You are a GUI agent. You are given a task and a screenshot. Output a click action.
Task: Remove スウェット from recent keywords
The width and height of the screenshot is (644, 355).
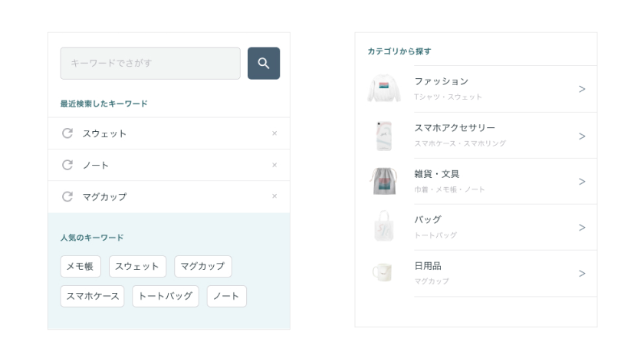coord(274,133)
